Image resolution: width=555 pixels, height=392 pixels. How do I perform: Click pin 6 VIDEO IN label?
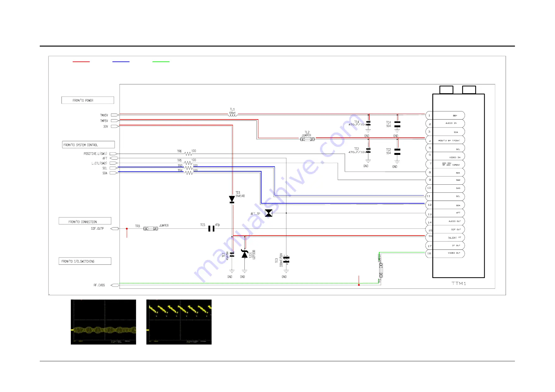coord(455,158)
